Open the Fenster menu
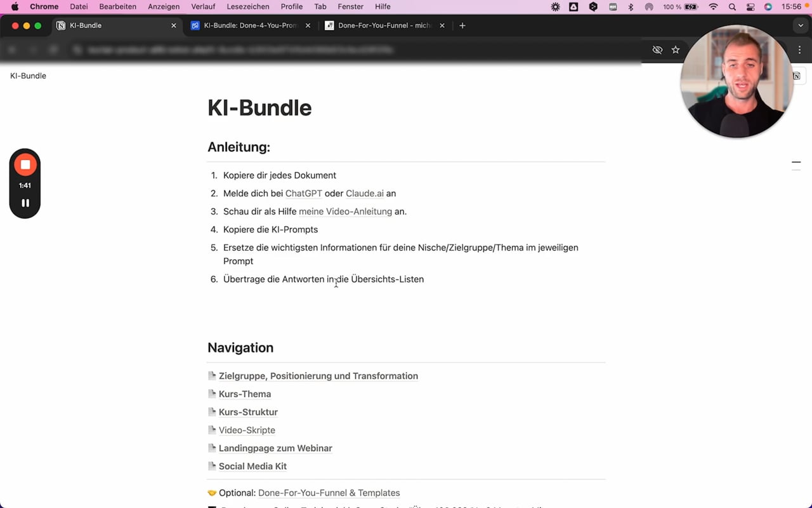This screenshot has width=812, height=508. 351,7
